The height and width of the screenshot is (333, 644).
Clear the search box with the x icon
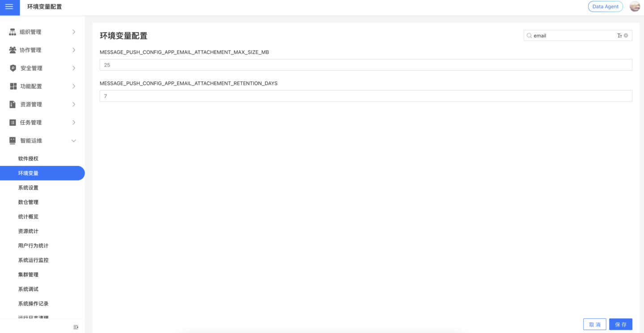point(626,36)
